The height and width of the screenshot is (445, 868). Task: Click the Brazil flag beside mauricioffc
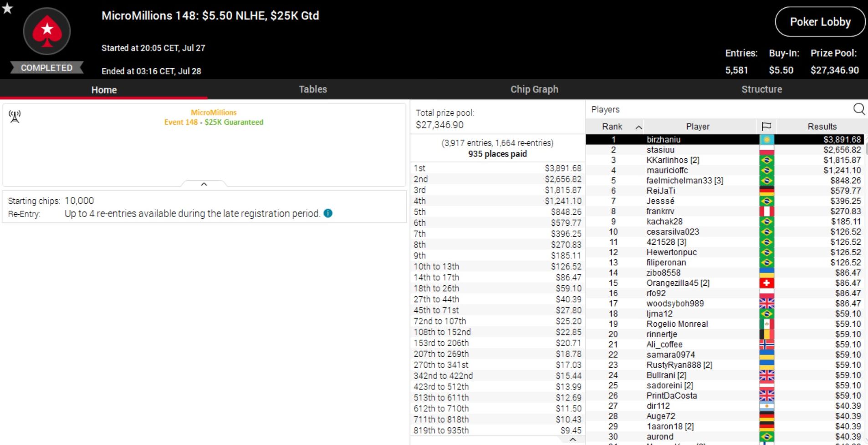pos(766,170)
